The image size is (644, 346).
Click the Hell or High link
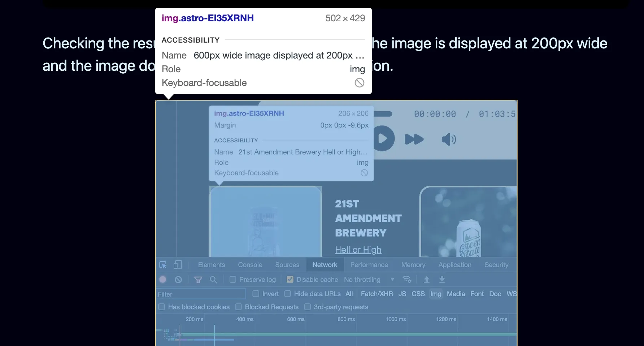pos(358,249)
